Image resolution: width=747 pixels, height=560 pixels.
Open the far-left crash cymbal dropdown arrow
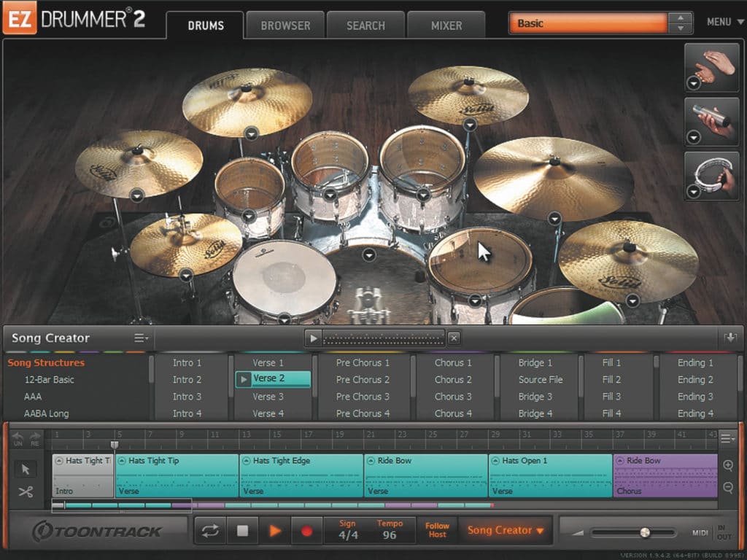pos(137,195)
